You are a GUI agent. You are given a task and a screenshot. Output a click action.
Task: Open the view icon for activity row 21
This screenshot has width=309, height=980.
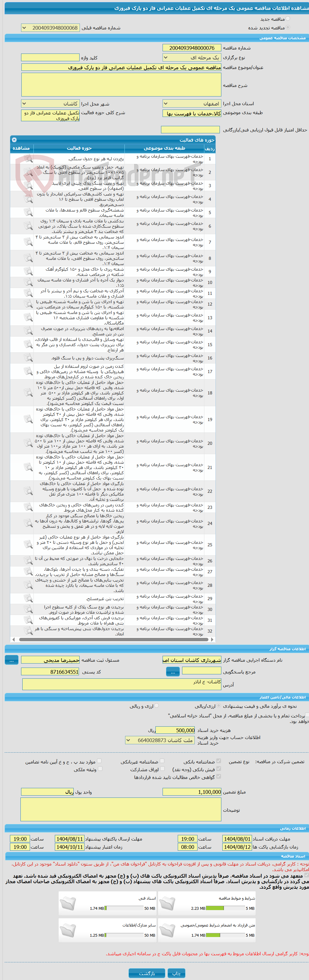pos(28,467)
